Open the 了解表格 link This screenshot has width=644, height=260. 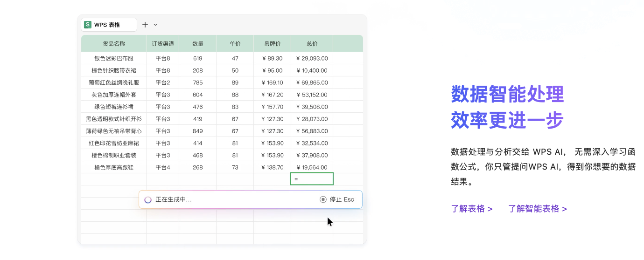pos(472,209)
